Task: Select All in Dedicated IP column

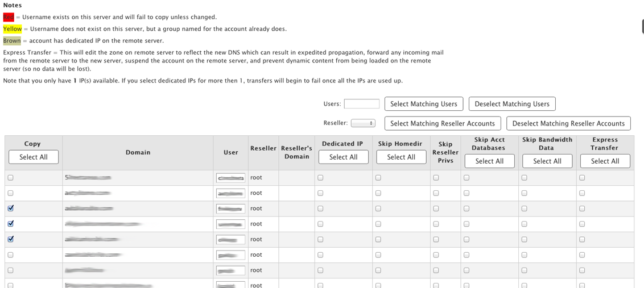Action: coord(343,157)
